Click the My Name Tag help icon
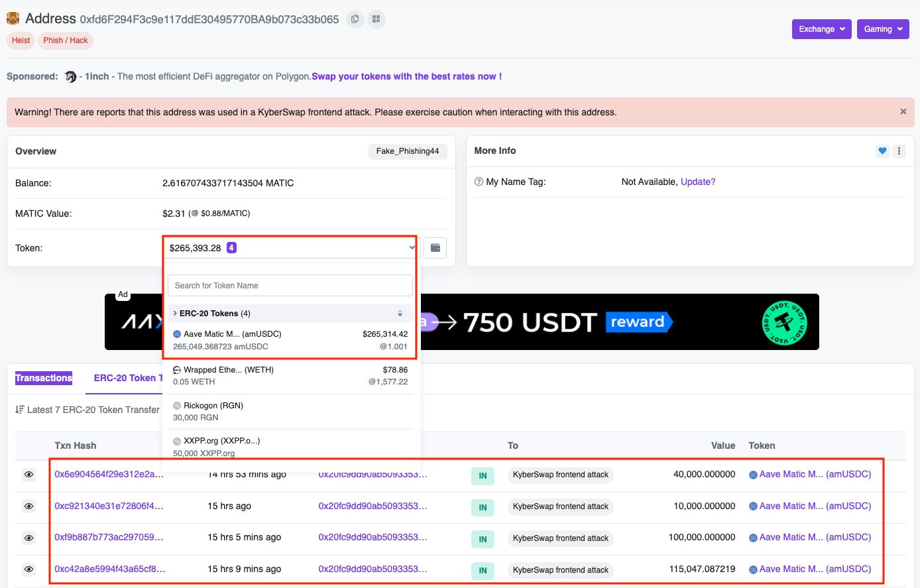This screenshot has width=920, height=588. pyautogui.click(x=479, y=182)
